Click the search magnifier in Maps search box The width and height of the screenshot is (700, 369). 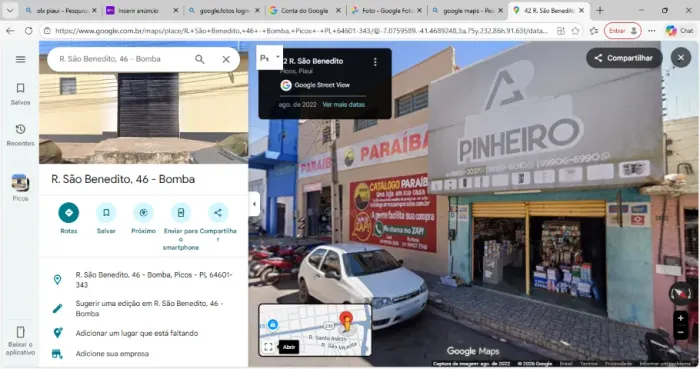pyautogui.click(x=200, y=59)
